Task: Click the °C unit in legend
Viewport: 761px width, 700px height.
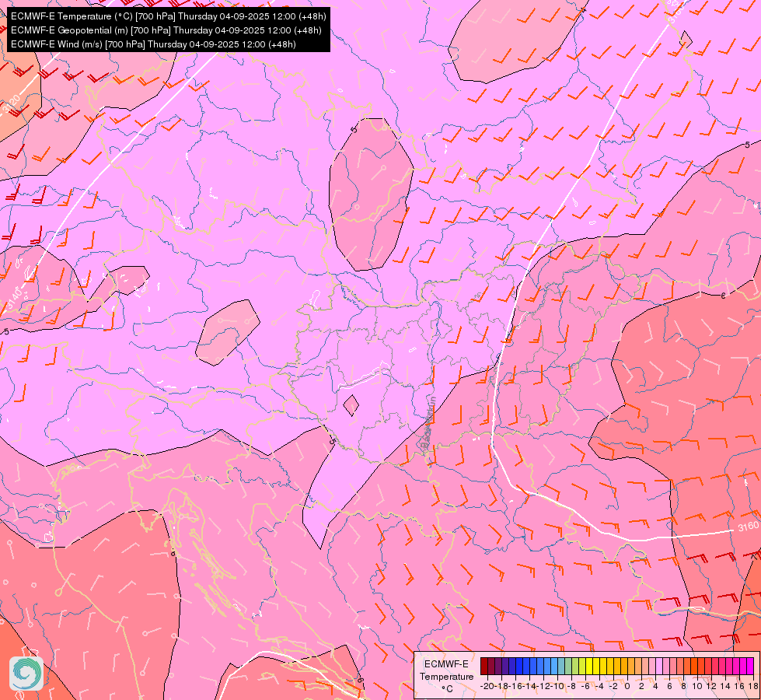Action: [448, 689]
